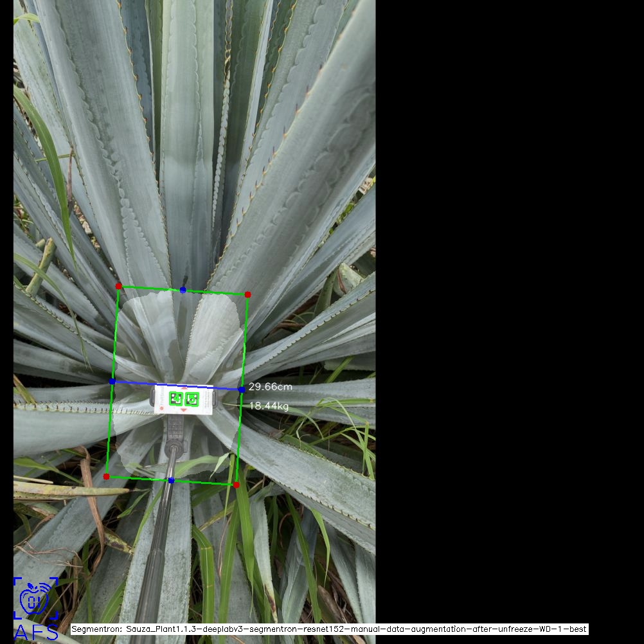This screenshot has width=644, height=644.
Task: Click the bottom edge blue midpoint
Action: (x=171, y=480)
